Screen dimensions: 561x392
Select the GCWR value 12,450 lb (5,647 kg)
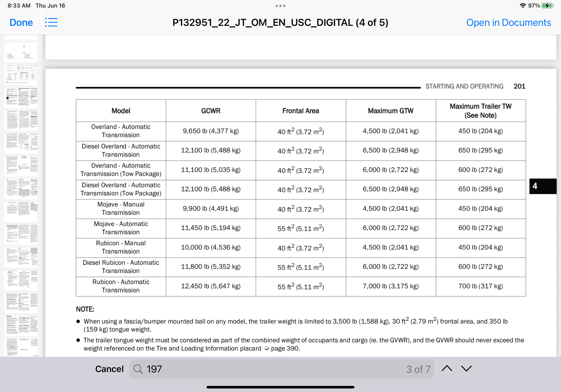tap(211, 286)
